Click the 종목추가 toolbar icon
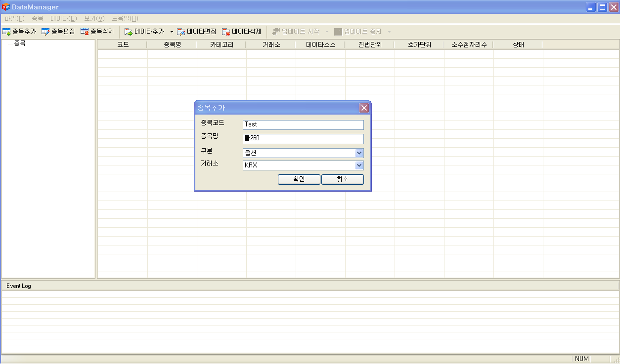Image resolution: width=620 pixels, height=364 pixels. [6, 32]
